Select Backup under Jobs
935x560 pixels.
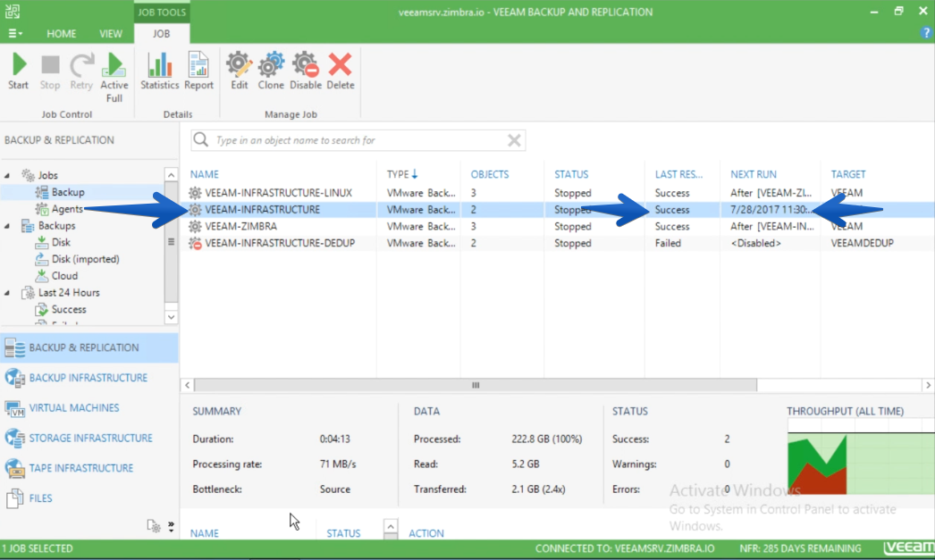point(67,192)
